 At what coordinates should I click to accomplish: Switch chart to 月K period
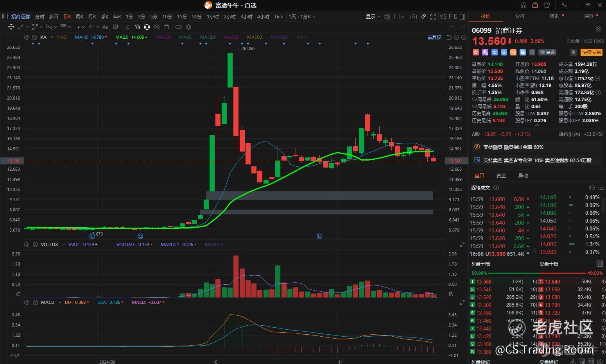pos(92,16)
